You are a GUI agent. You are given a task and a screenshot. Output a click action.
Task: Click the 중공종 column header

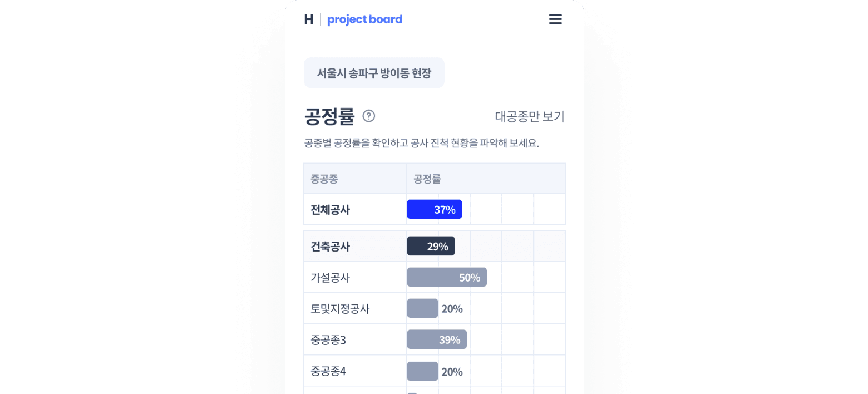(324, 179)
